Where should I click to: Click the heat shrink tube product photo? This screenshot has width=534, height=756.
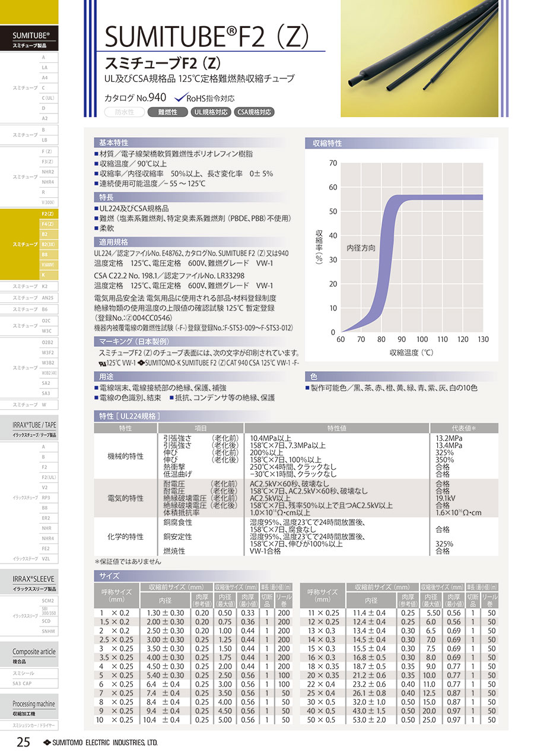[x=425, y=58]
